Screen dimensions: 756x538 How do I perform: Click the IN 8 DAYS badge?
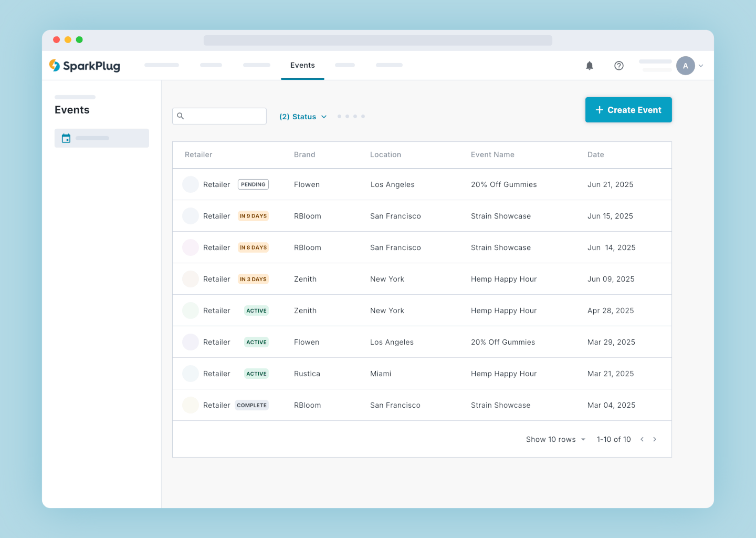[253, 247]
